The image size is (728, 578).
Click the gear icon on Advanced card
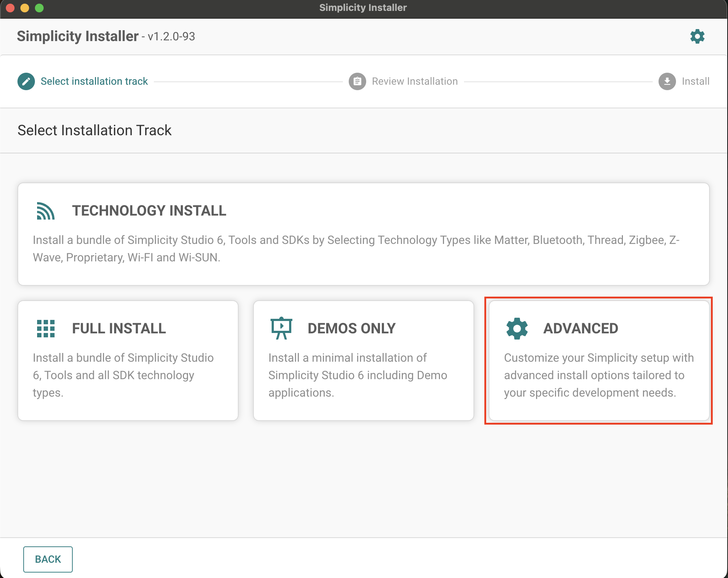(x=517, y=329)
